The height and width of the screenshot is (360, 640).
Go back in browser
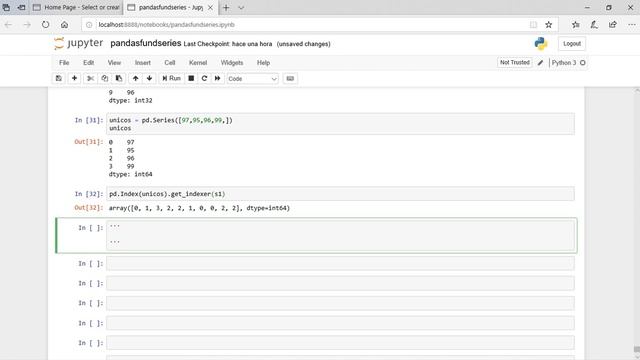click(x=8, y=25)
